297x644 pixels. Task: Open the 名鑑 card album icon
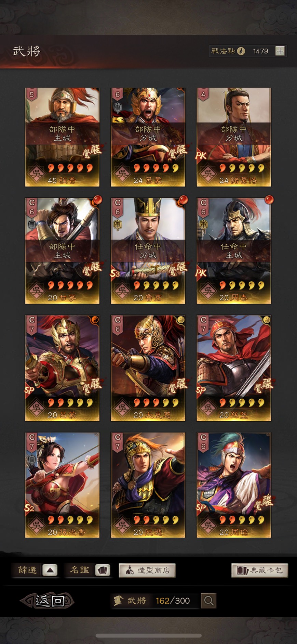point(103,570)
